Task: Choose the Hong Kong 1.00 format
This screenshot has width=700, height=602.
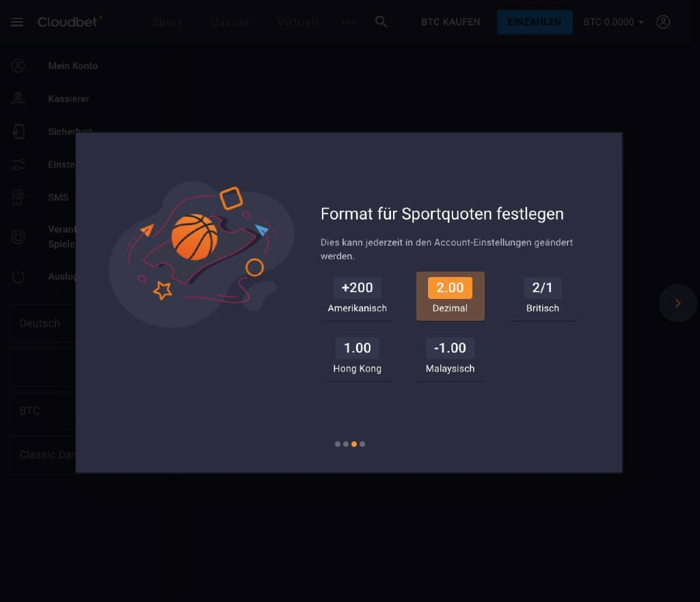Action: [357, 356]
